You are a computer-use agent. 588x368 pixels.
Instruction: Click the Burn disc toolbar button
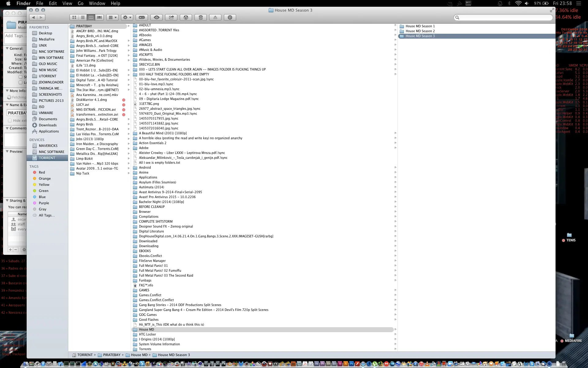186,17
